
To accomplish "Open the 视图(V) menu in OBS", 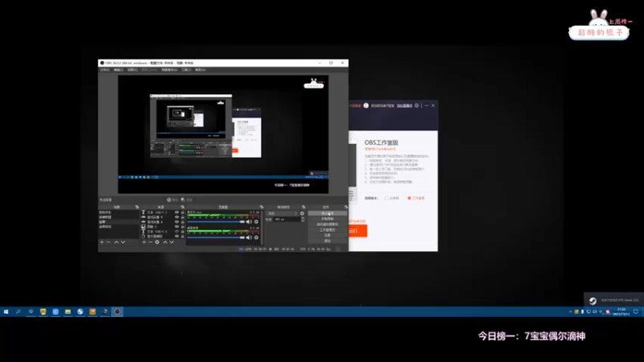I will point(132,70).
